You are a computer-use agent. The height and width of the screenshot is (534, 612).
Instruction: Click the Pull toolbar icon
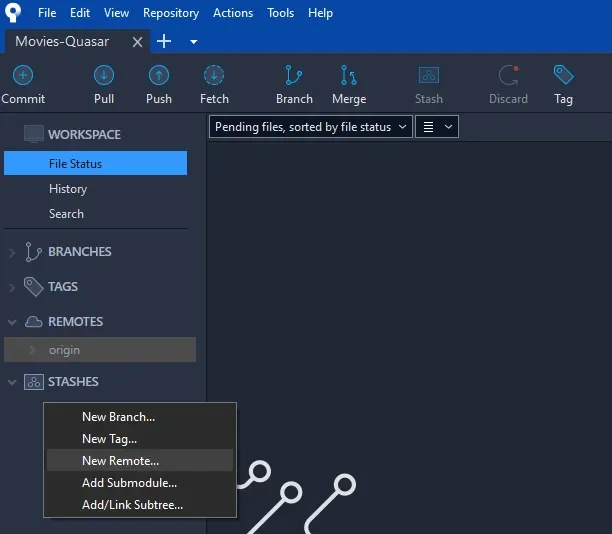(104, 75)
